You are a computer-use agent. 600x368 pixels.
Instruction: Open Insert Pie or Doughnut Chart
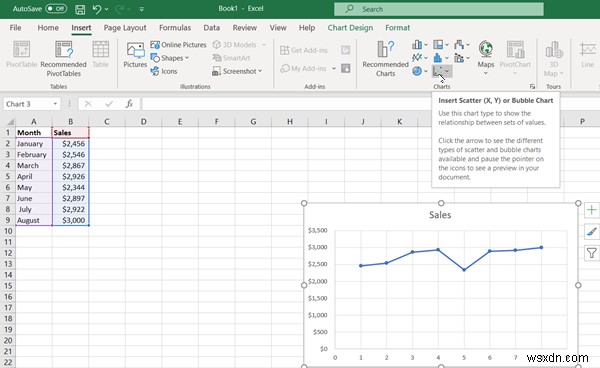point(419,71)
